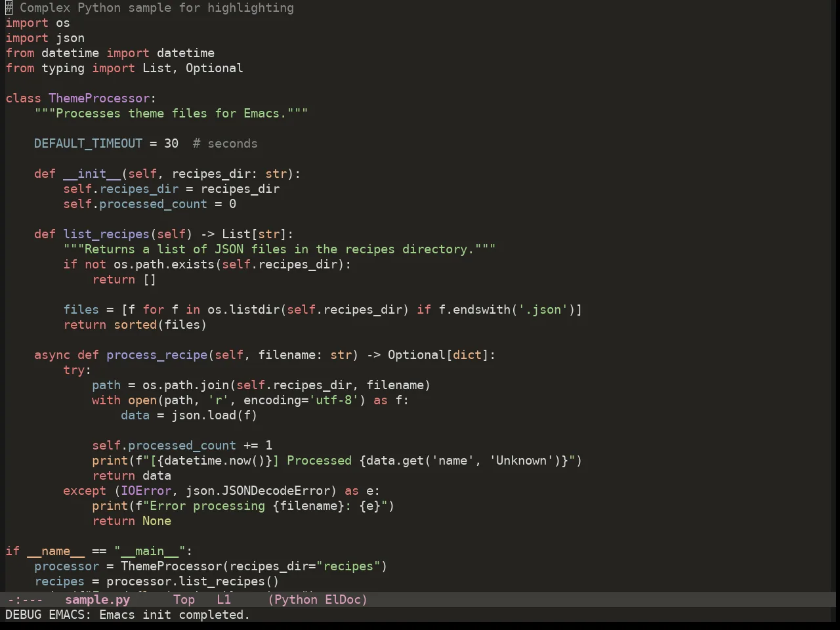
Task: Click the L1 line number indicator
Action: 224,600
